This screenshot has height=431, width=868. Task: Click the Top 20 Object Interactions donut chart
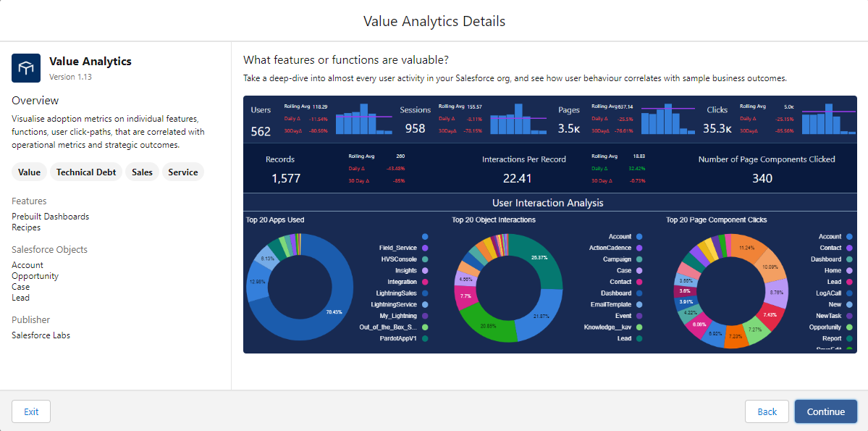click(x=507, y=287)
